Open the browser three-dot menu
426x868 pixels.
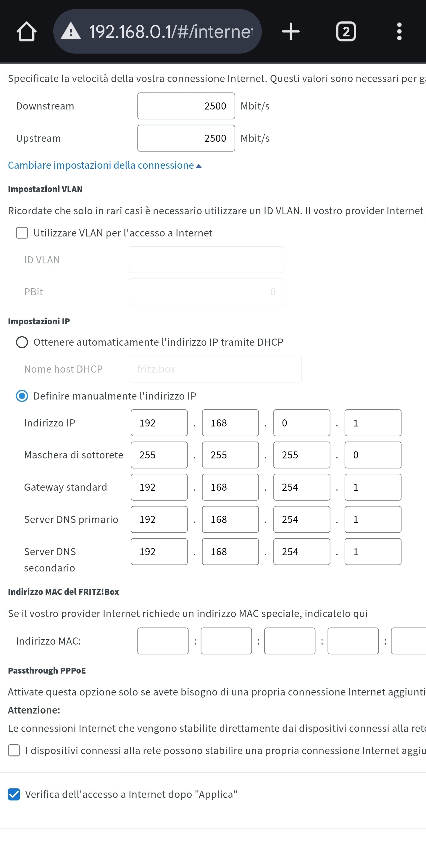399,32
